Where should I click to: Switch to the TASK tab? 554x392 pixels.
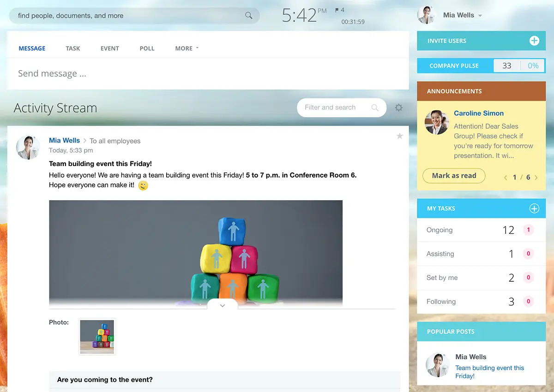[x=73, y=48]
